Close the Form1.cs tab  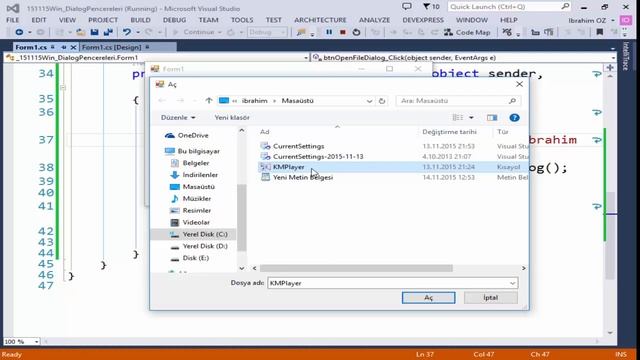point(73,47)
